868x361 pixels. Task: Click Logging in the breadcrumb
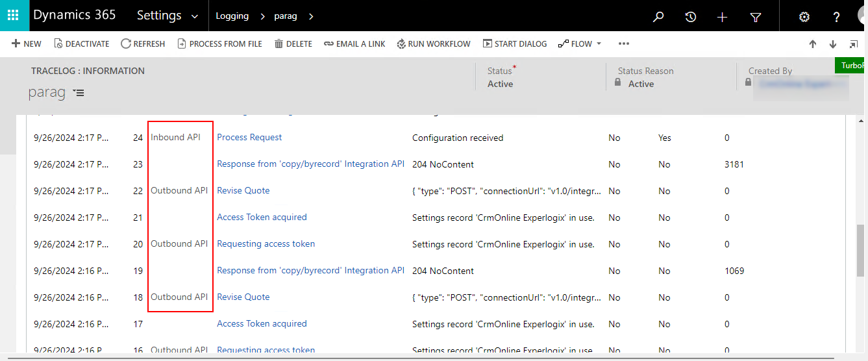(232, 16)
